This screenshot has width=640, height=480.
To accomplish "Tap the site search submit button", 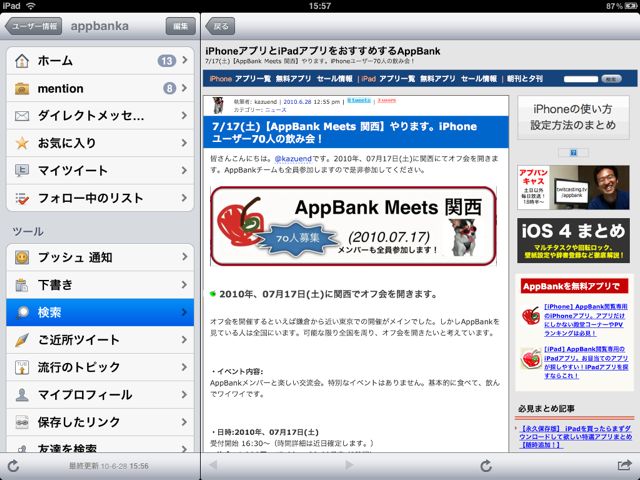I will point(611,79).
